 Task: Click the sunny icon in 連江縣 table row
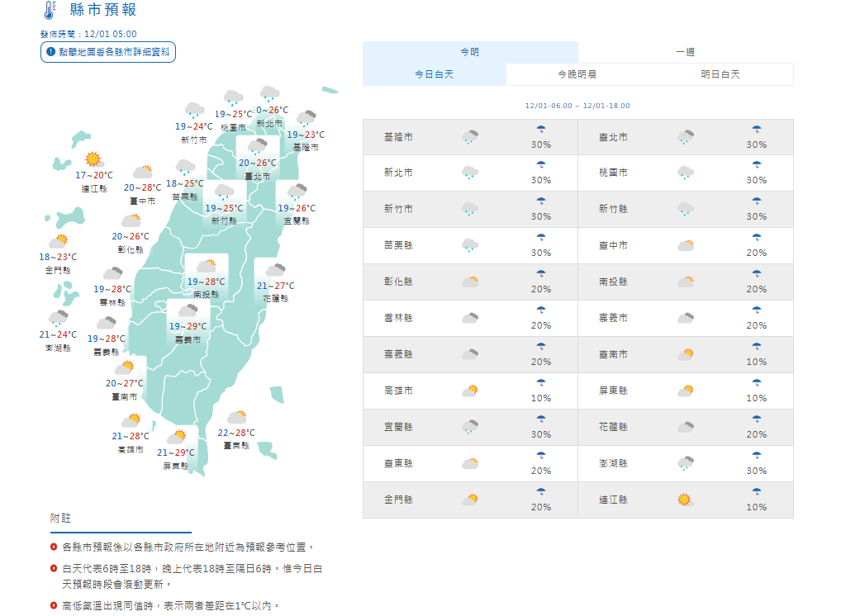685,500
